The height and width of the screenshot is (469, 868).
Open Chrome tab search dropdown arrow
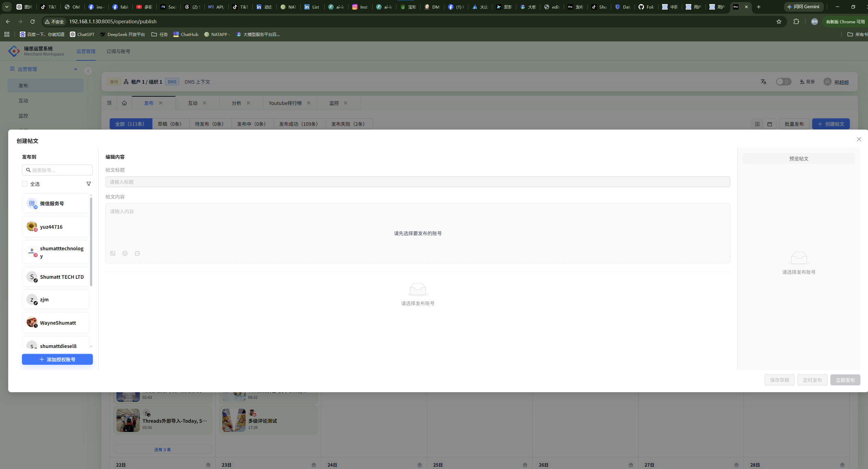pos(7,7)
